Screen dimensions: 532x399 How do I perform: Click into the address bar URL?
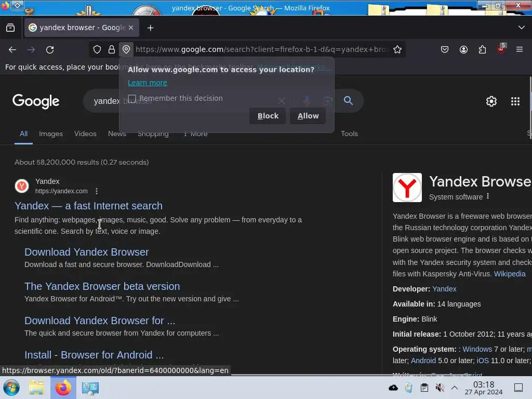[x=261, y=49]
